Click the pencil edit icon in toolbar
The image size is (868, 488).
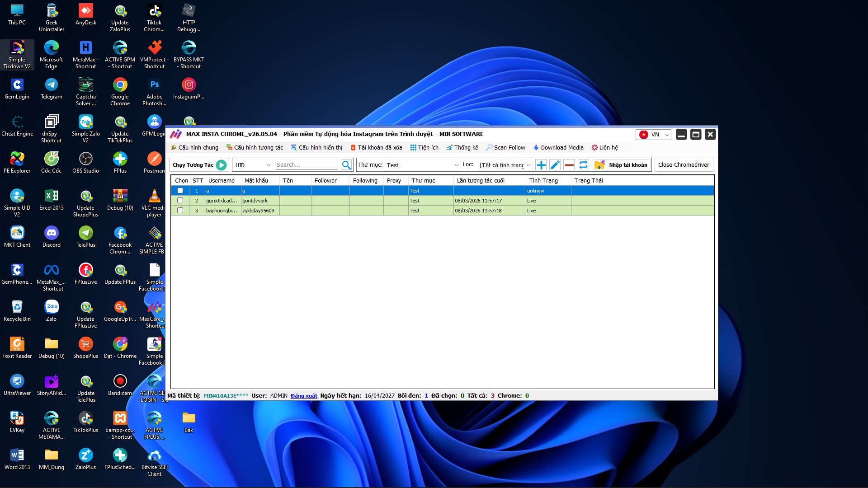(x=555, y=165)
